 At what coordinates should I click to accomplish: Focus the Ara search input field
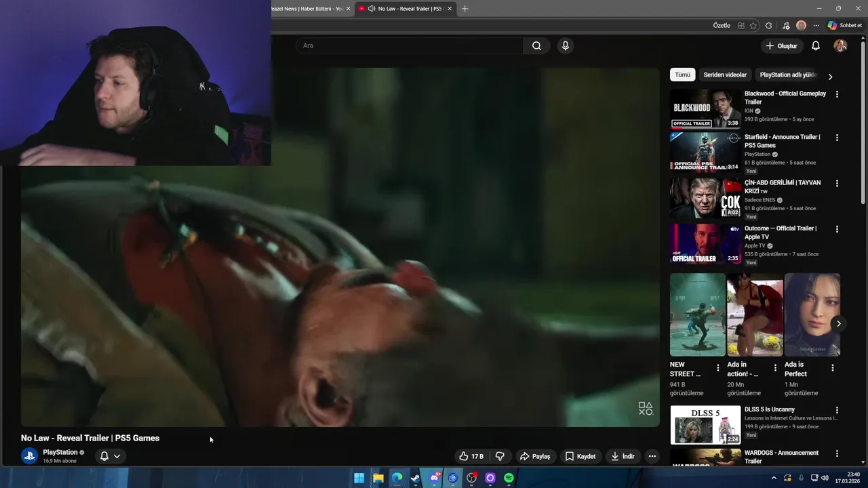coord(410,46)
